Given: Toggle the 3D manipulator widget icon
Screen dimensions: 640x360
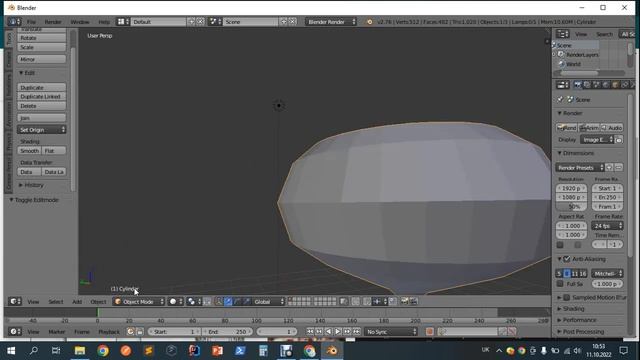Looking at the screenshot, I should pyautogui.click(x=219, y=302).
